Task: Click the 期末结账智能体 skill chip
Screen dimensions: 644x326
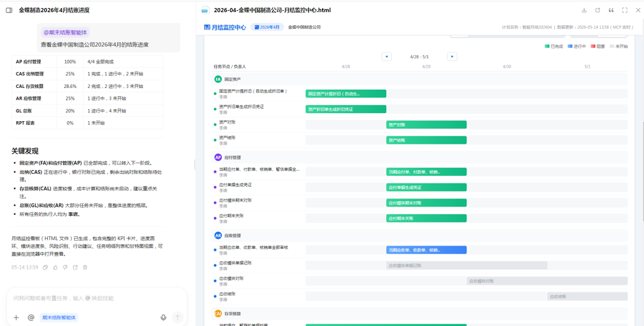Action: point(59,317)
